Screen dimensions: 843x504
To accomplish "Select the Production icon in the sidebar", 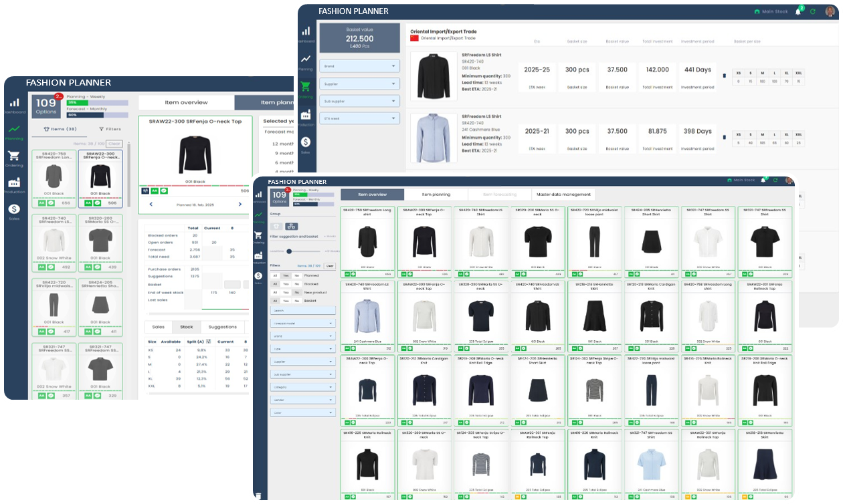I will [x=259, y=254].
